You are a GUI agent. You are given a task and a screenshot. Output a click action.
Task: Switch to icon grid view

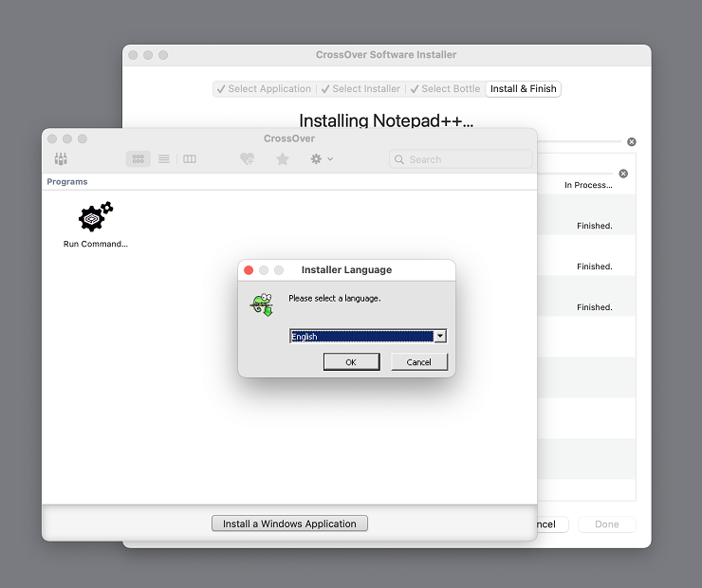point(138,159)
